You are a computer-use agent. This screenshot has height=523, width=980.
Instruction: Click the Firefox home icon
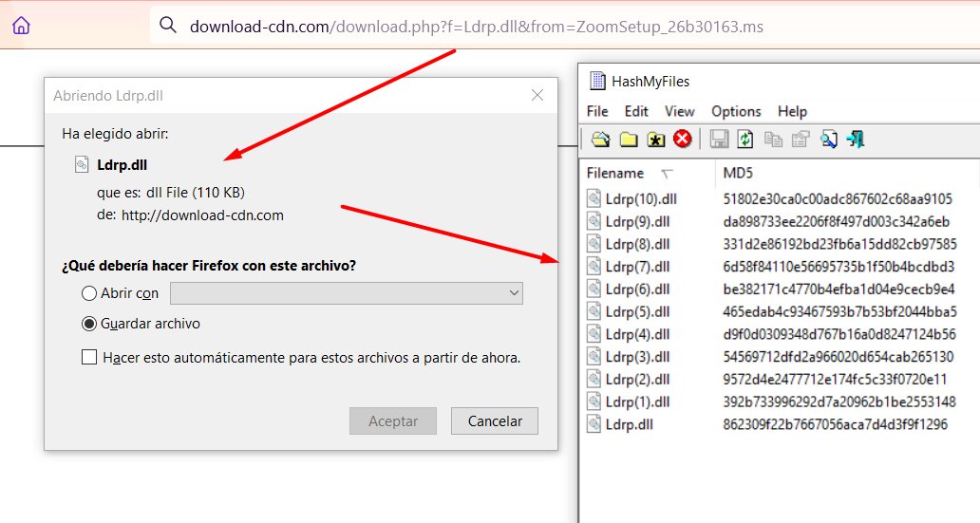tap(21, 26)
